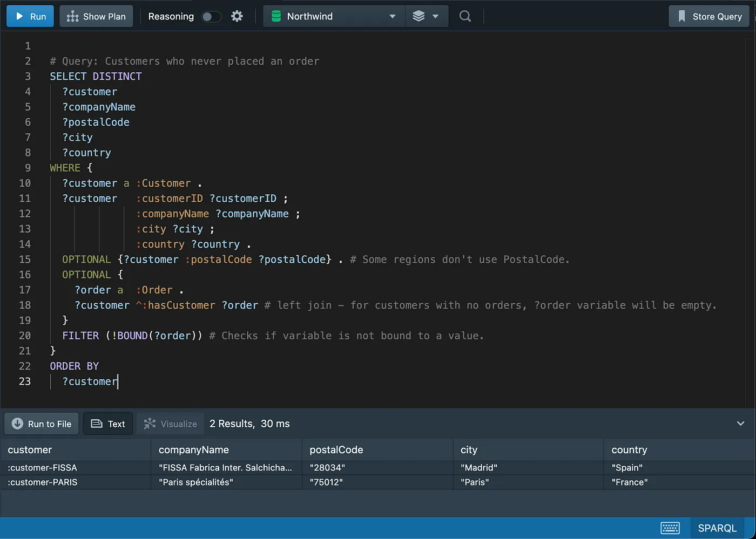Click the Visualize graph icon
Image resolution: width=756 pixels, height=539 pixels.
pyautogui.click(x=150, y=424)
